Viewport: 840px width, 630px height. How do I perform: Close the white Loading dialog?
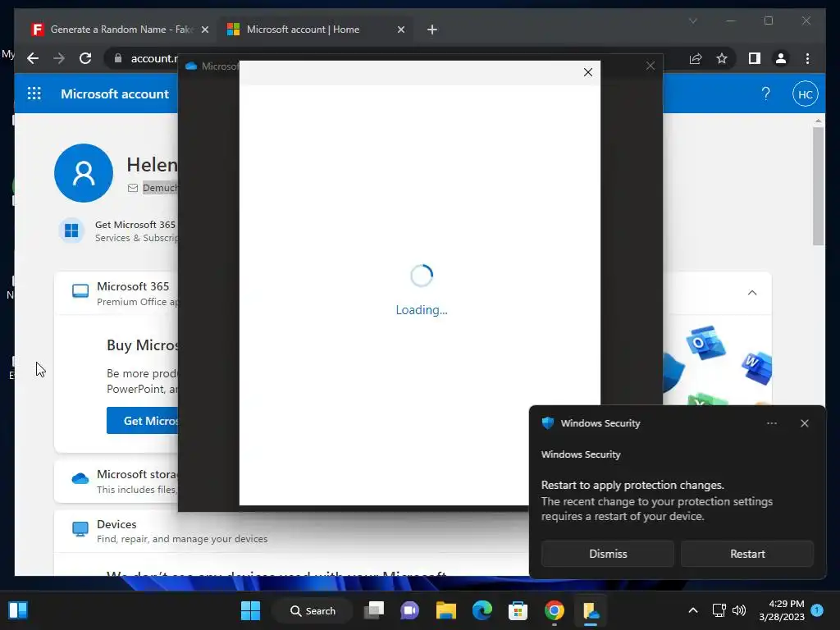click(587, 72)
